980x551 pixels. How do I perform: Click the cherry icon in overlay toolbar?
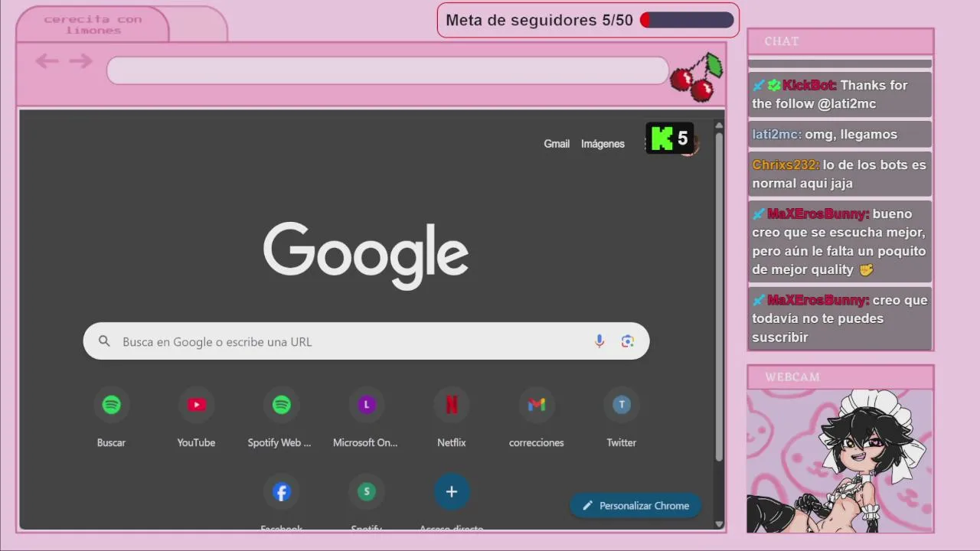click(x=697, y=77)
